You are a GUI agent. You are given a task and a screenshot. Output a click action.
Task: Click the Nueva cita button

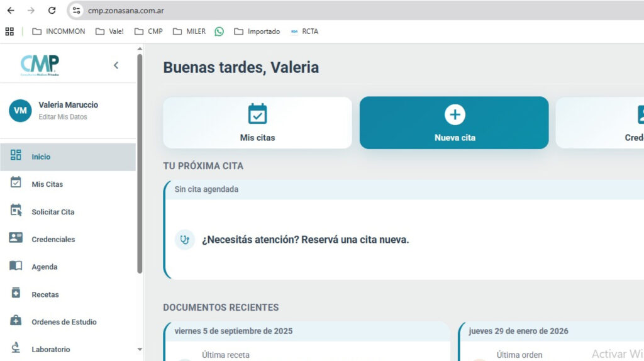[x=454, y=123]
